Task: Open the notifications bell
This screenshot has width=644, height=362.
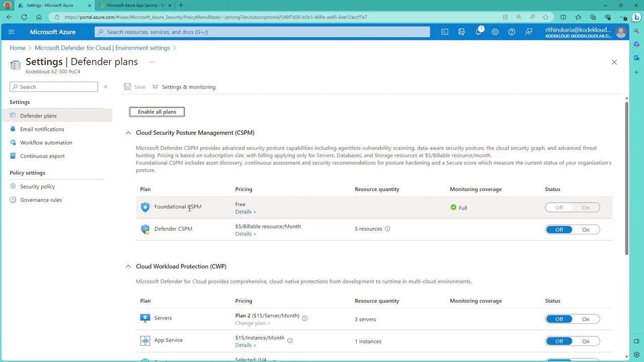Action: click(478, 32)
